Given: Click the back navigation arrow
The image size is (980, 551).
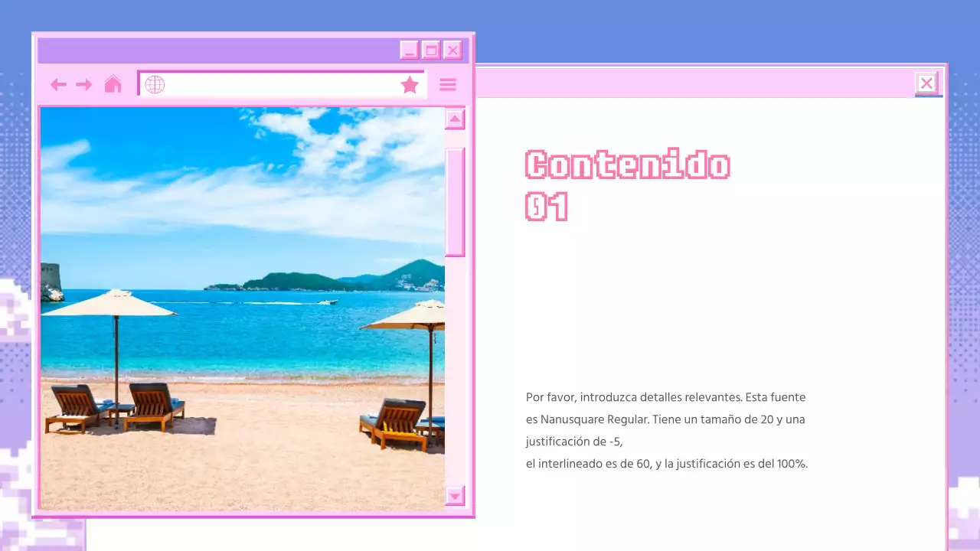Looking at the screenshot, I should click(58, 84).
